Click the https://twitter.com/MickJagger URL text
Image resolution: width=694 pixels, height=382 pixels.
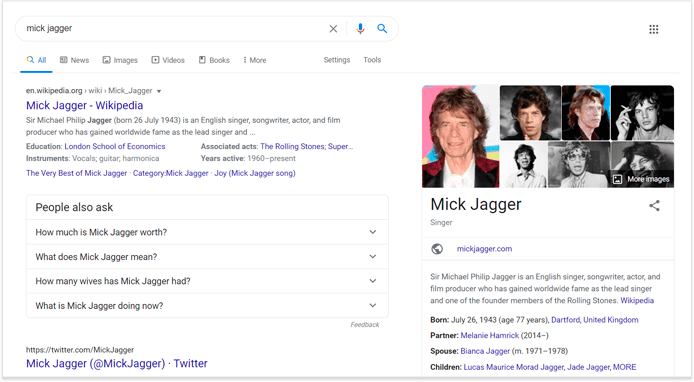point(80,350)
